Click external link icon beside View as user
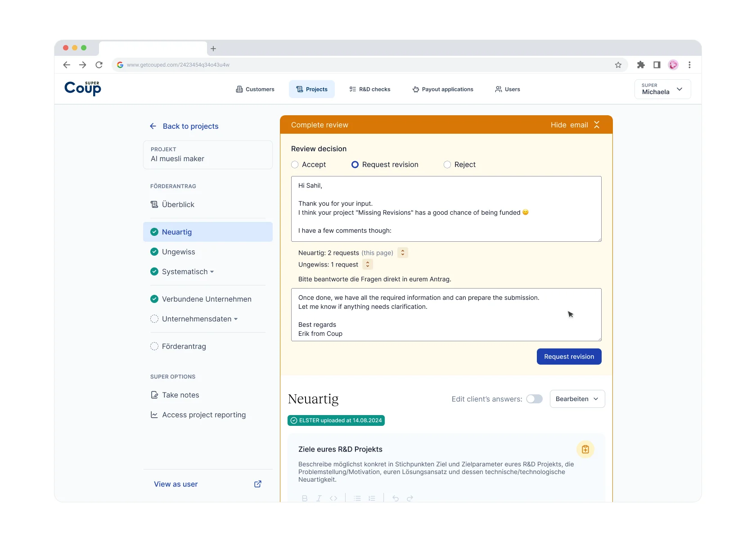 point(258,484)
